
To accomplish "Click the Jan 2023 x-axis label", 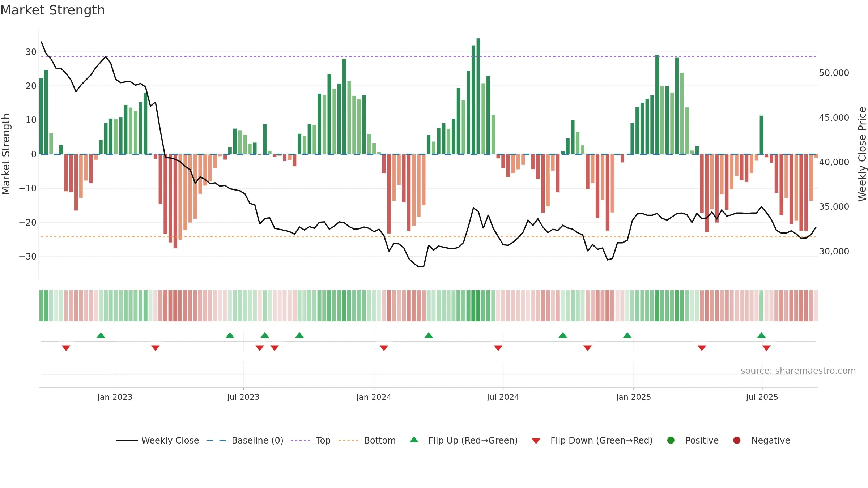I will (x=115, y=397).
